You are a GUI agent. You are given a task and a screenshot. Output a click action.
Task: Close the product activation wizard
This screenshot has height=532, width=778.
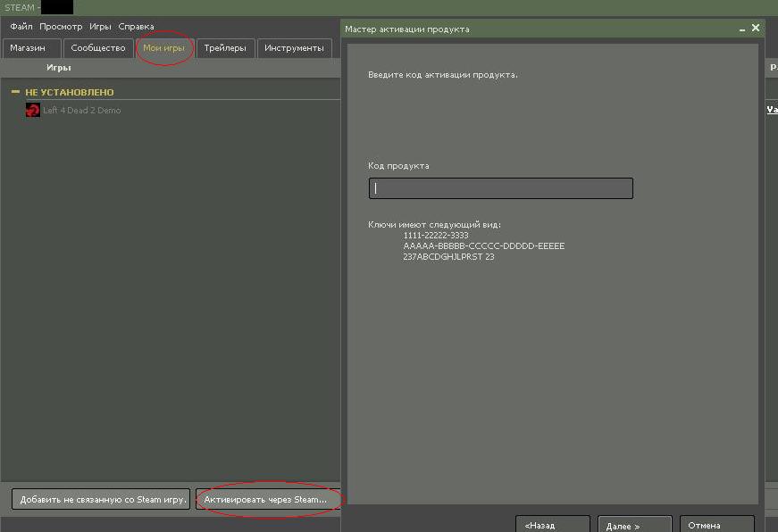pyautogui.click(x=756, y=28)
